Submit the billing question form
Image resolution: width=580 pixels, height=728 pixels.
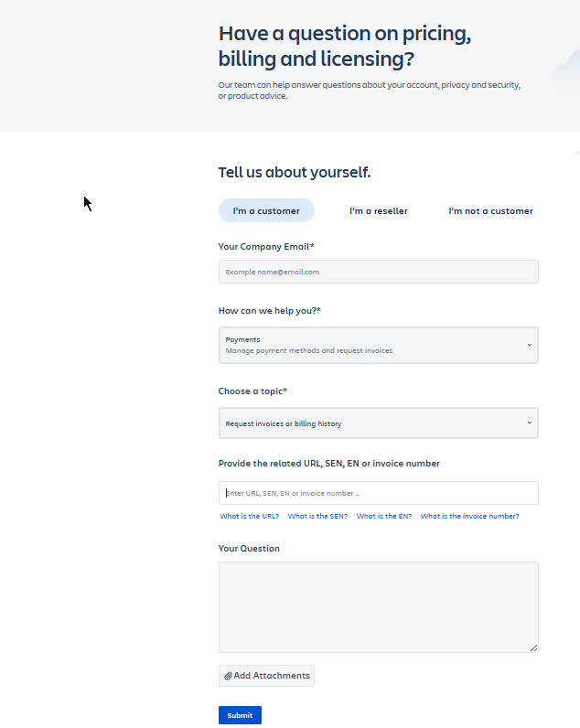tap(240, 715)
